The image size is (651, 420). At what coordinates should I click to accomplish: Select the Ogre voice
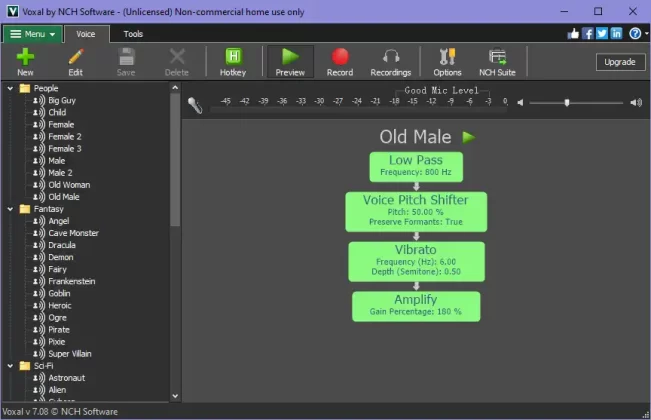[57, 317]
